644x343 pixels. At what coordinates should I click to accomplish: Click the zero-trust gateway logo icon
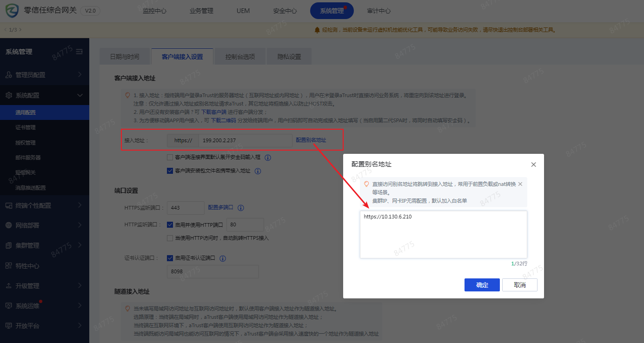click(x=13, y=11)
